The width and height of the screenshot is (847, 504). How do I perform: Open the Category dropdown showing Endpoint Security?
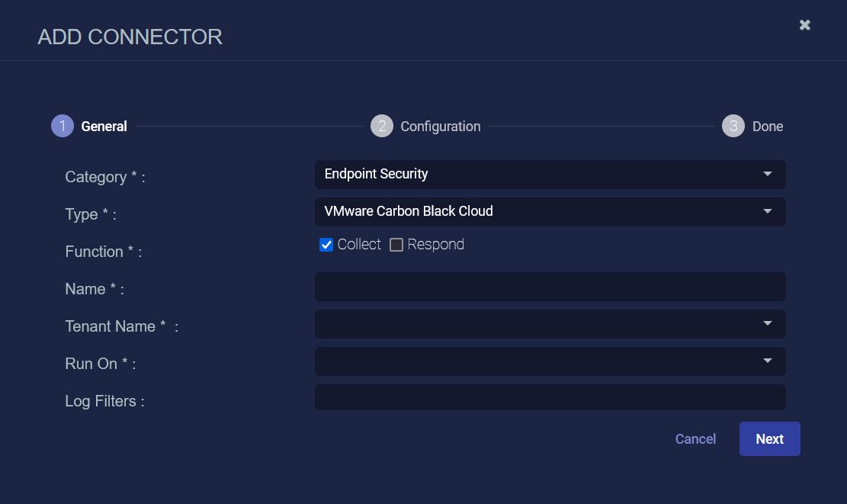550,175
